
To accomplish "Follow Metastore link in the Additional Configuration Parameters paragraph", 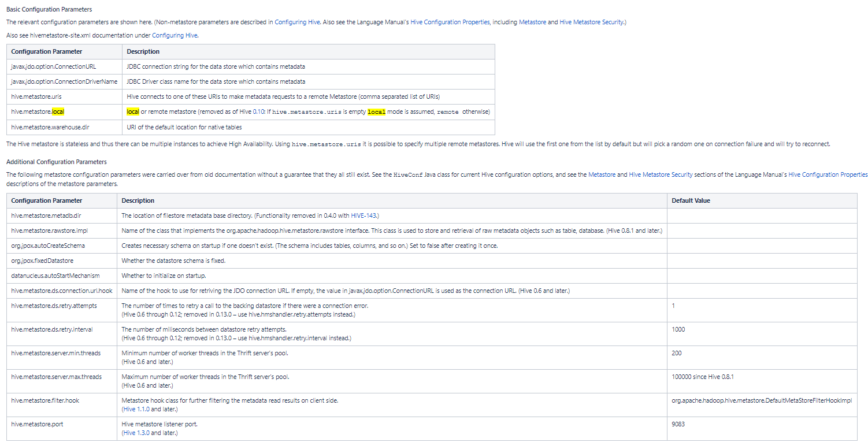I will [602, 174].
